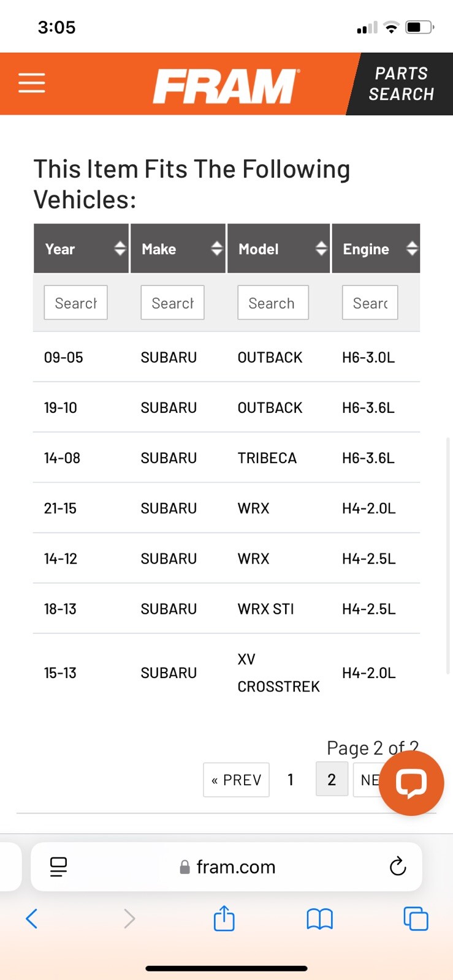The width and height of the screenshot is (453, 980).
Task: Open the hamburger menu icon
Action: 32,83
